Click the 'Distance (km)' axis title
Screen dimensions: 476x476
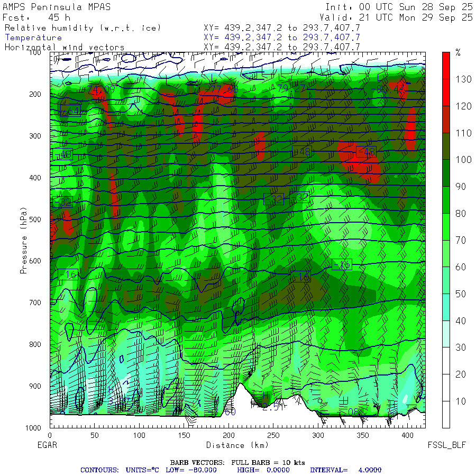coord(237,445)
